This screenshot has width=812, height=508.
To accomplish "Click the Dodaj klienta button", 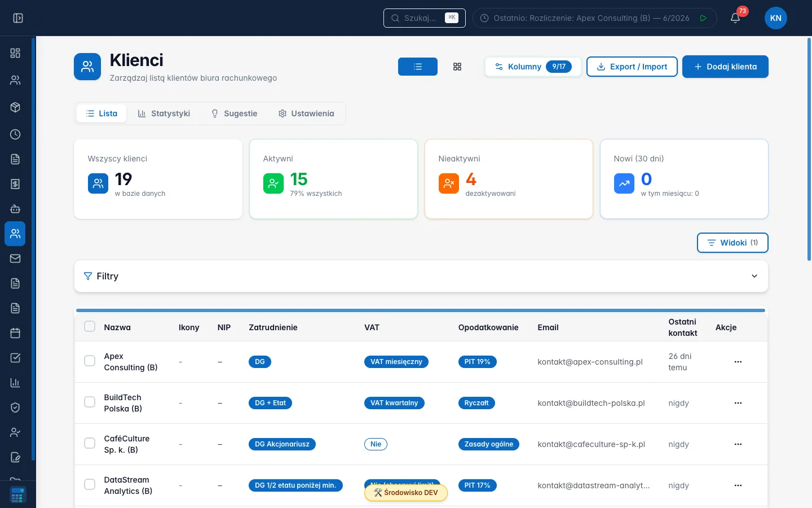I will pyautogui.click(x=725, y=67).
